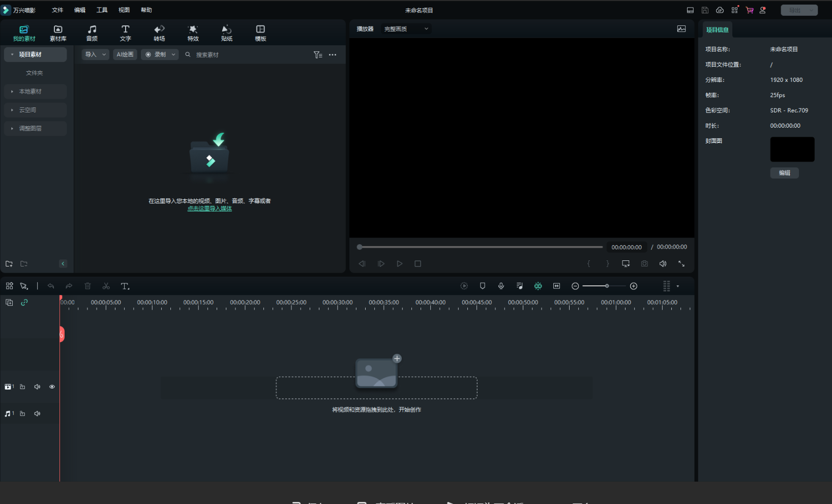Take a snapshot with the camera icon

tap(644, 263)
